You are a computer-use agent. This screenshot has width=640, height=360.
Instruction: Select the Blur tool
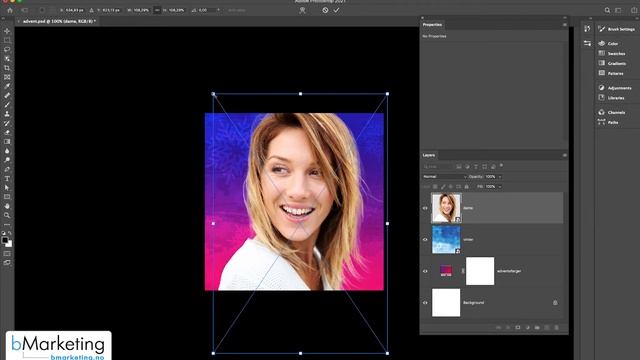pos(7,151)
